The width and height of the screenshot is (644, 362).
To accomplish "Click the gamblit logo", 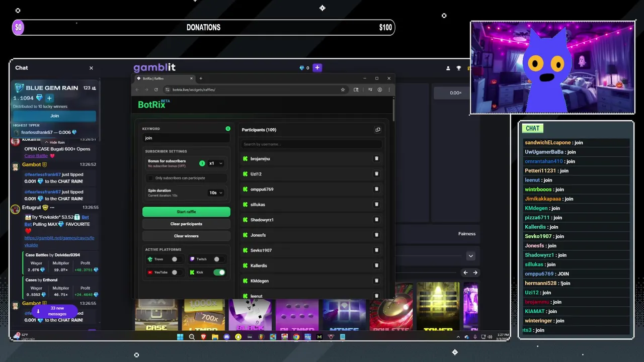I will pos(154,67).
